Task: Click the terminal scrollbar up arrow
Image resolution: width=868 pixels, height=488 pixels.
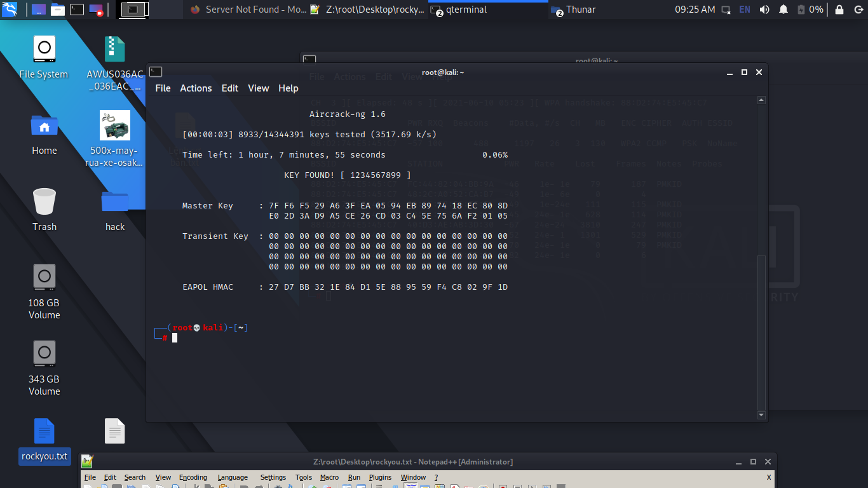Action: tap(762, 100)
